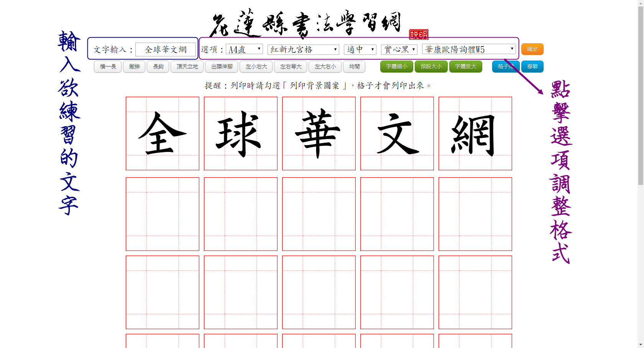Open the 紅新九宮格 grid style dropdown
The width and height of the screenshot is (644, 348).
pyautogui.click(x=303, y=49)
